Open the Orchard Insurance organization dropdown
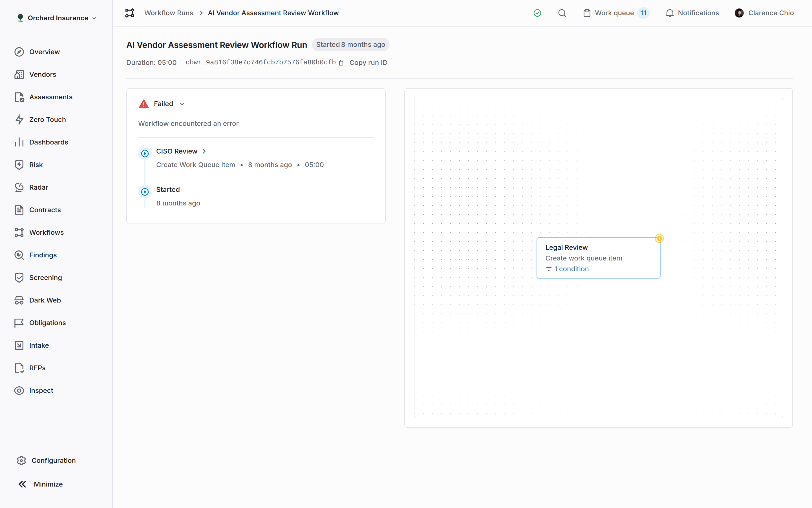 tap(57, 18)
